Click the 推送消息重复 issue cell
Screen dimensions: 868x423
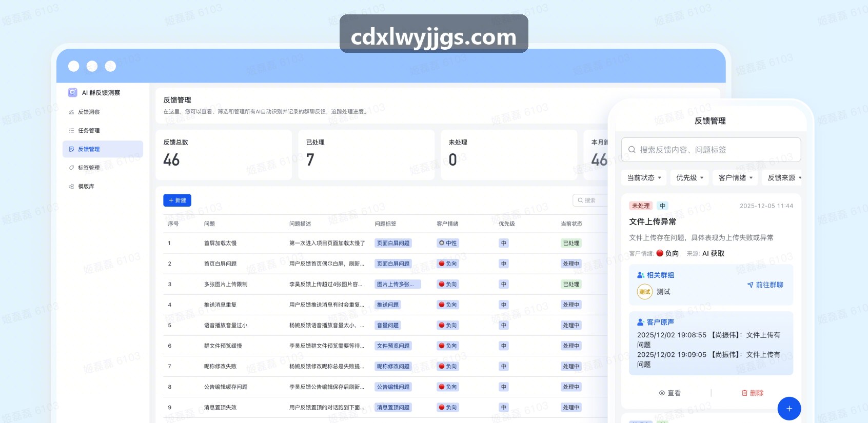(221, 305)
